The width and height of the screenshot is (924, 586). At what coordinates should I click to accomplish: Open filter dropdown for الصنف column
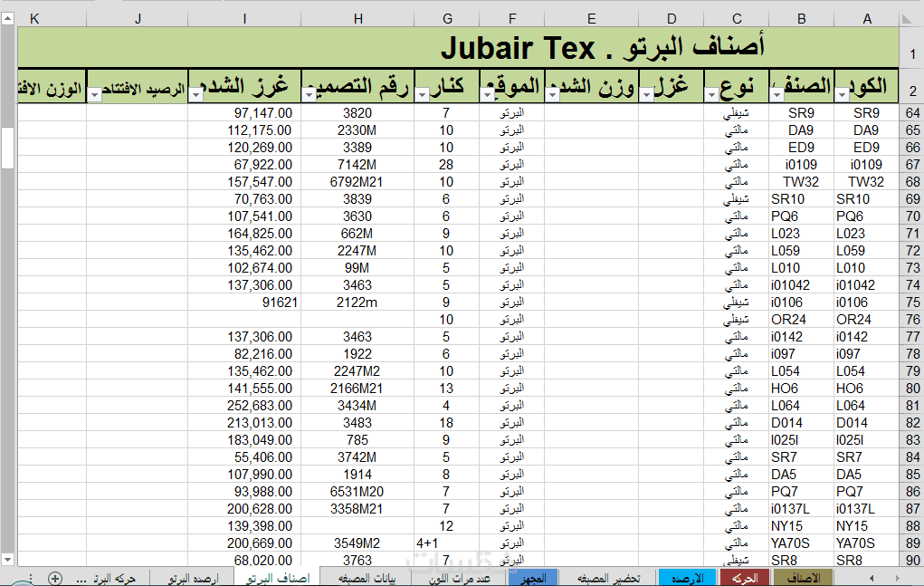click(x=777, y=94)
